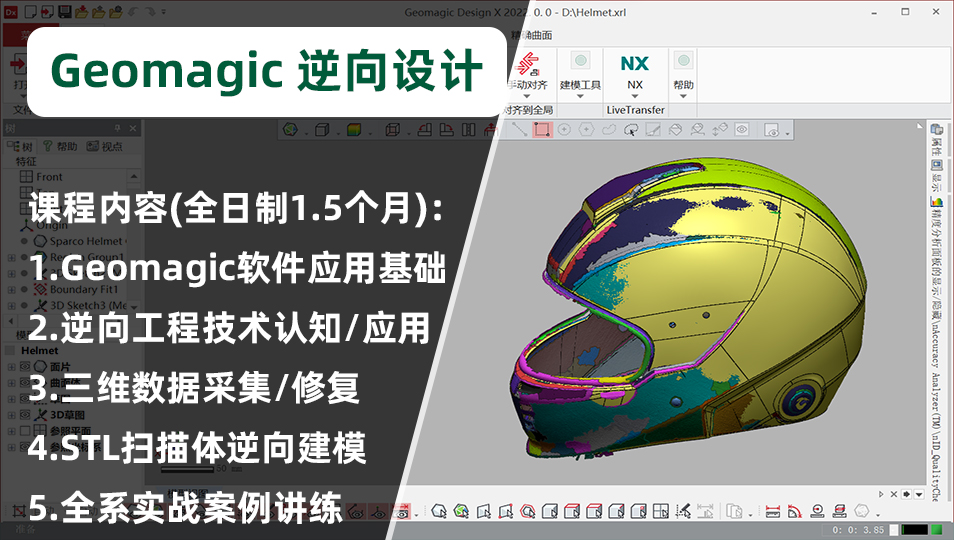This screenshot has width=954, height=540.
Task: Open display options dropdown beside eye-window icon
Action: pos(787,132)
